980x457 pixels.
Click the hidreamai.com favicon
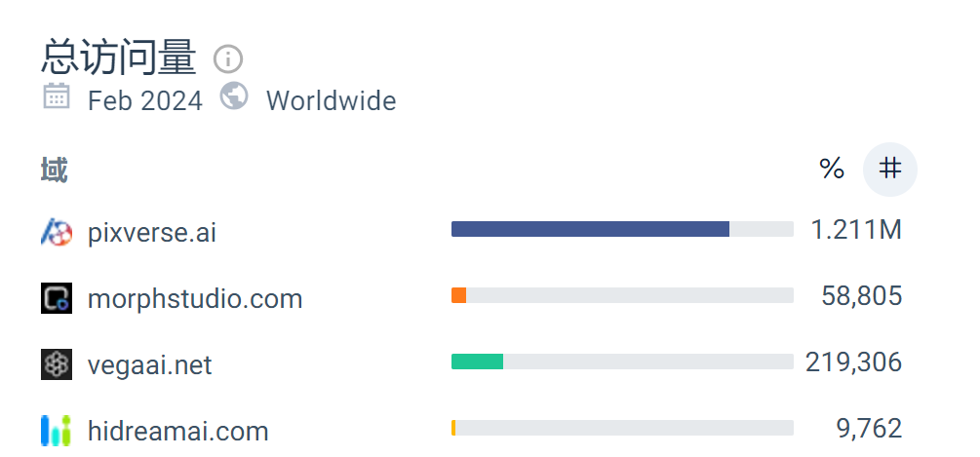(57, 430)
